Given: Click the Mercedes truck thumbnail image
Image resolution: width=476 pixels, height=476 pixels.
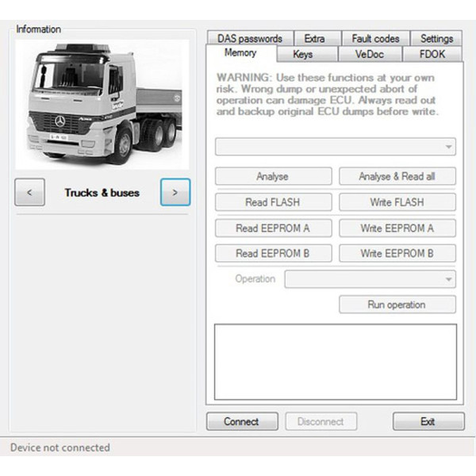Looking at the screenshot, I should (102, 103).
